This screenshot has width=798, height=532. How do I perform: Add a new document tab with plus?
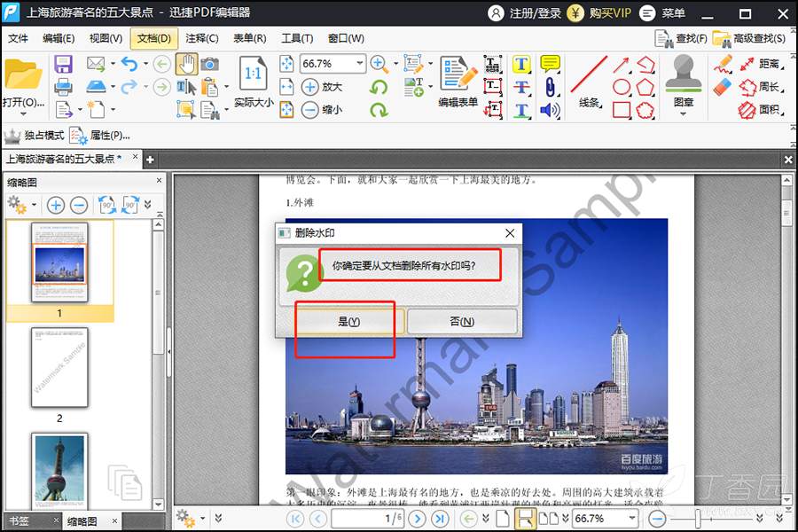(150, 160)
